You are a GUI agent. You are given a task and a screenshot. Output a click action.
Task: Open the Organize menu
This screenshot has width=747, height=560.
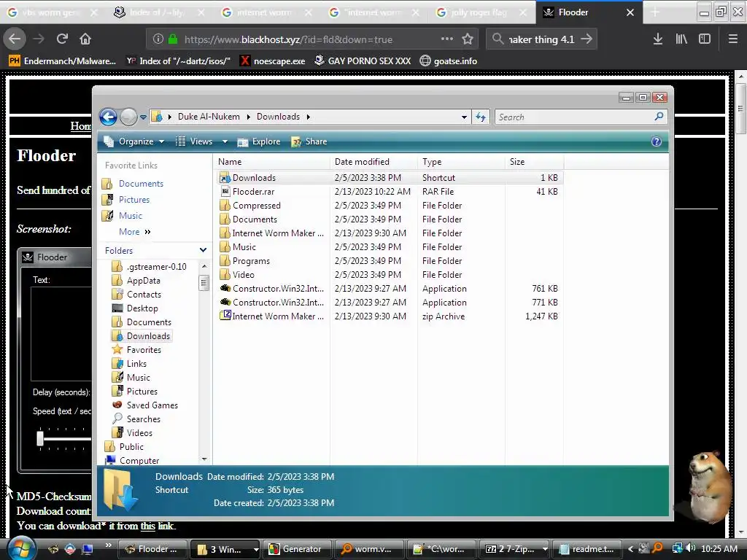pyautogui.click(x=134, y=141)
